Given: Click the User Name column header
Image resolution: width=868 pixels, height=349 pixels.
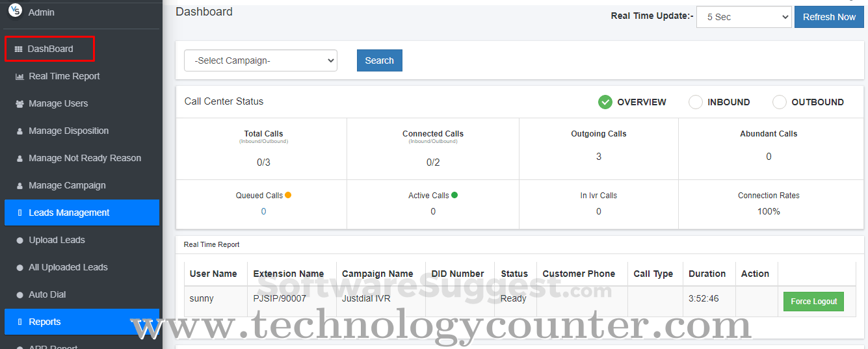Looking at the screenshot, I should [x=213, y=274].
